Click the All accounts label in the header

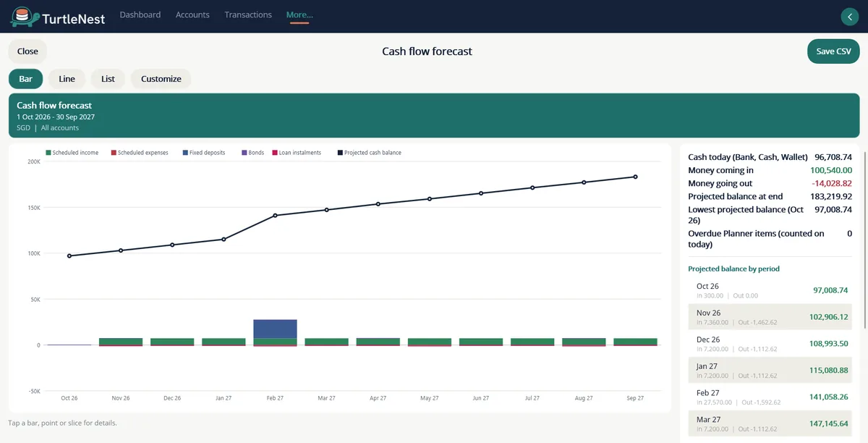[60, 128]
